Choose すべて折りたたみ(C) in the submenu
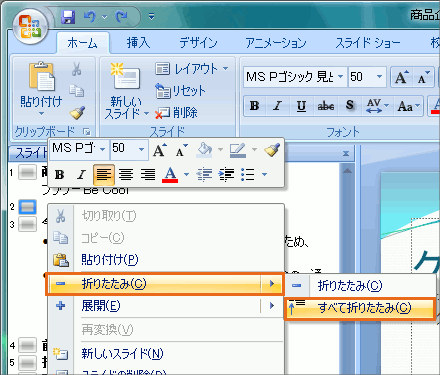 coord(361,308)
